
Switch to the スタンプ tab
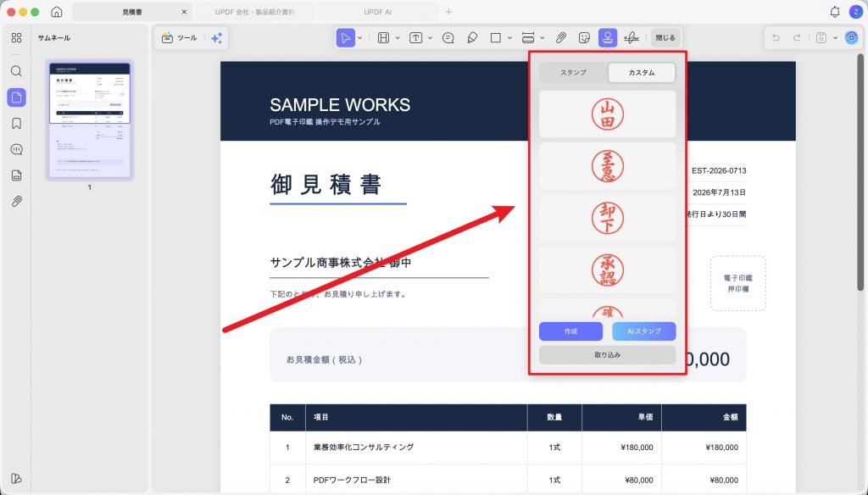tap(574, 73)
